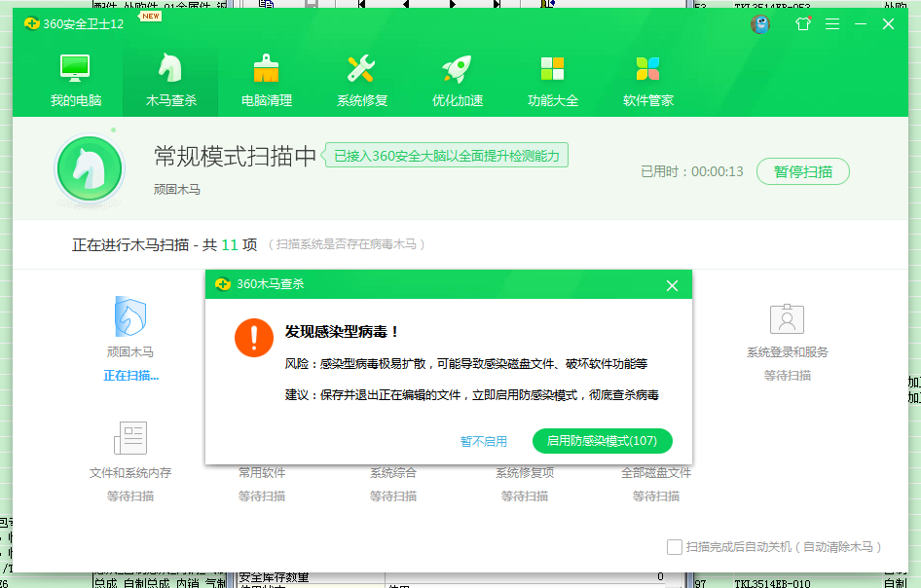Choose 暂不启用 link in dialog
Image resolution: width=921 pixels, height=588 pixels.
coord(484,441)
